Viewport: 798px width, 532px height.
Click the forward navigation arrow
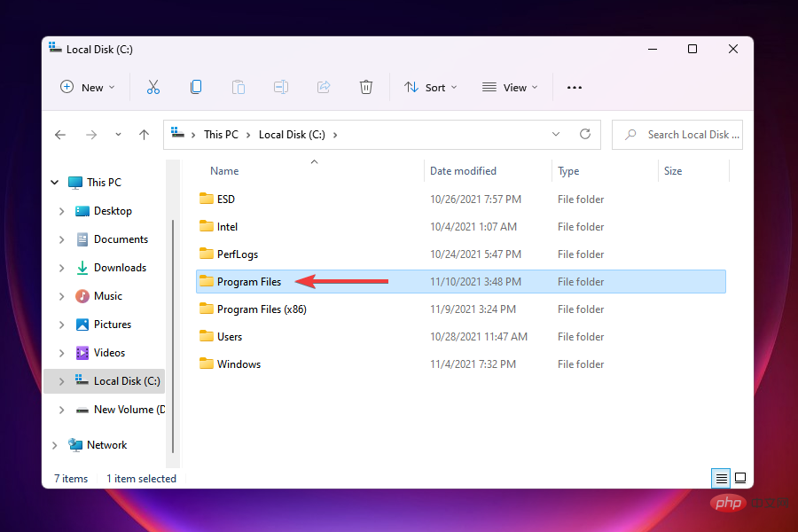90,134
